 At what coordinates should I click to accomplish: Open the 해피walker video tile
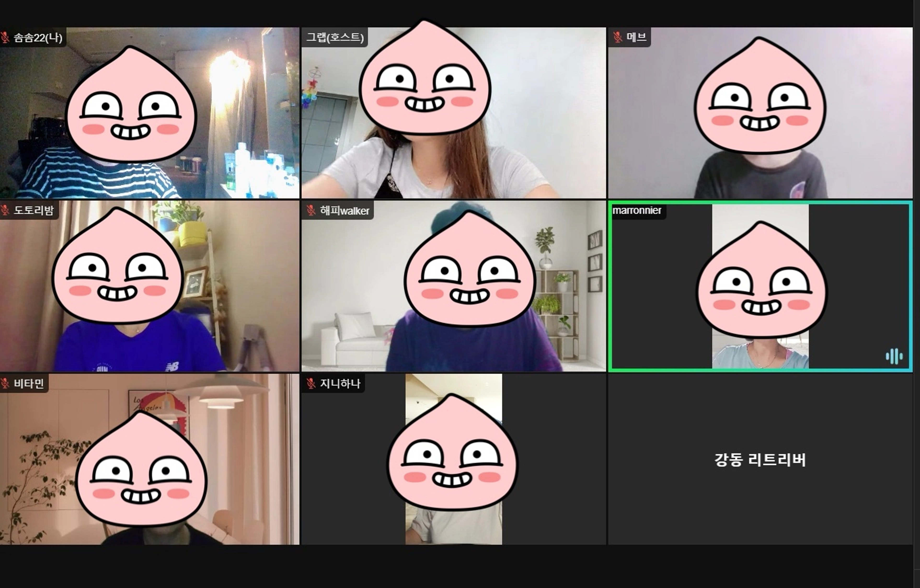pyautogui.click(x=454, y=286)
